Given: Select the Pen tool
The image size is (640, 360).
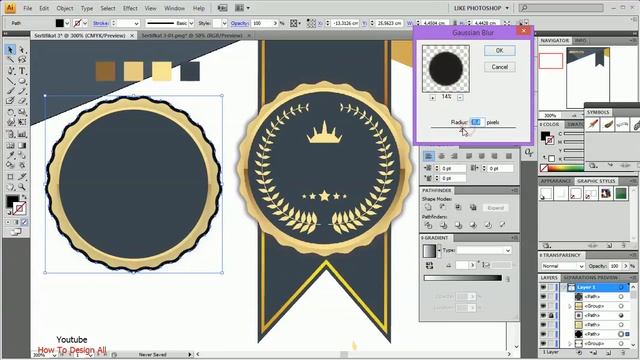Looking at the screenshot, I should pyautogui.click(x=10, y=71).
